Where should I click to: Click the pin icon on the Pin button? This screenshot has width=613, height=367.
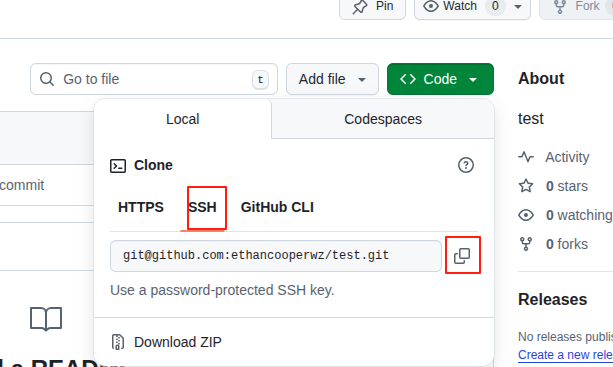(x=360, y=7)
